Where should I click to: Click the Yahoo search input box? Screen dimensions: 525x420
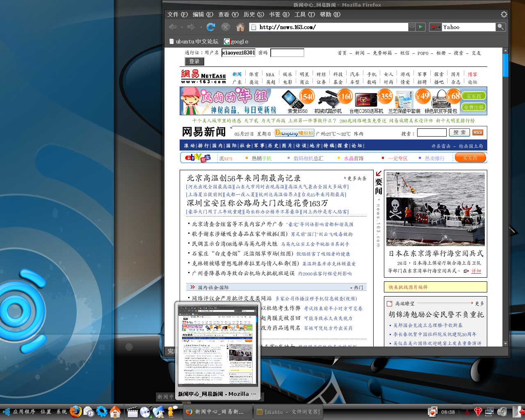click(469, 27)
